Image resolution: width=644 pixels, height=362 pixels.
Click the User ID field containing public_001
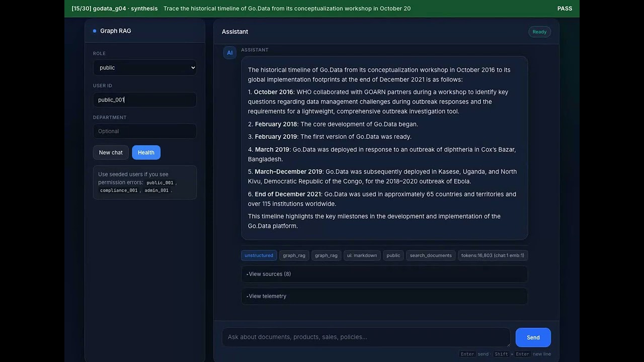click(144, 100)
